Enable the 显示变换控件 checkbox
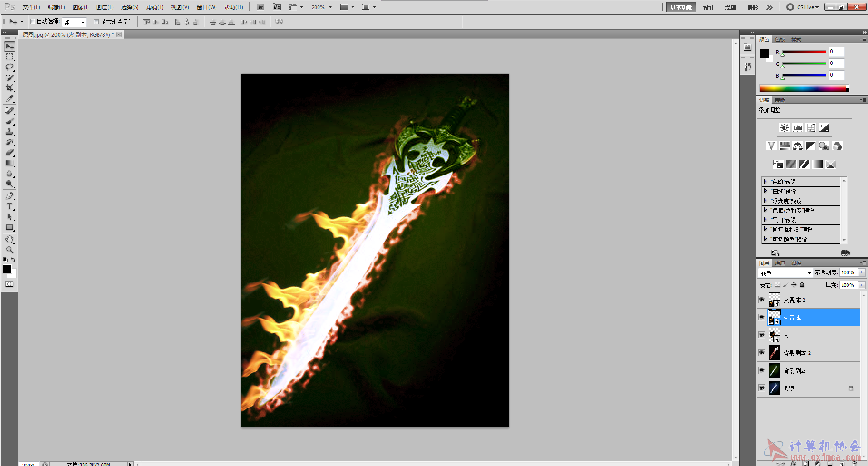The width and height of the screenshot is (868, 466). 96,21
